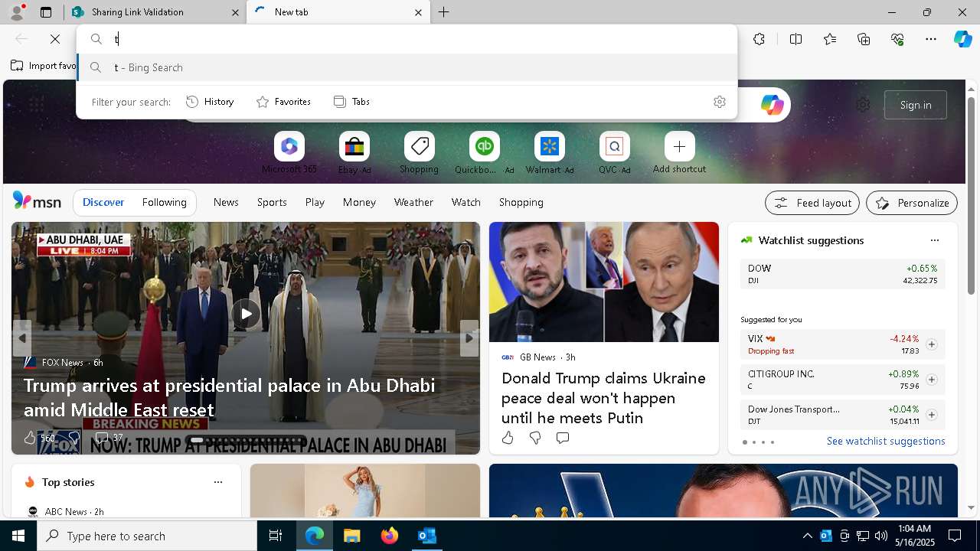Open Windows Start menu
The image size is (980, 551).
click(x=18, y=536)
